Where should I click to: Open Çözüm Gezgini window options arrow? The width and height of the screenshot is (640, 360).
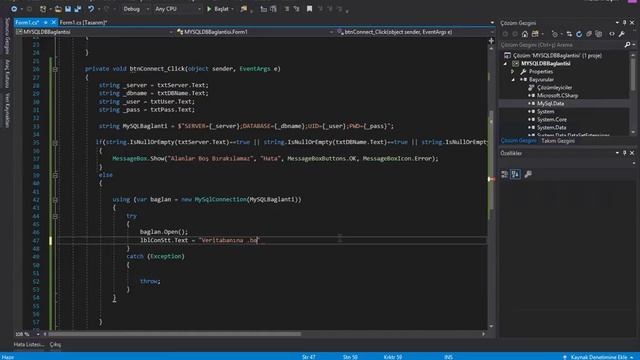pos(617,23)
